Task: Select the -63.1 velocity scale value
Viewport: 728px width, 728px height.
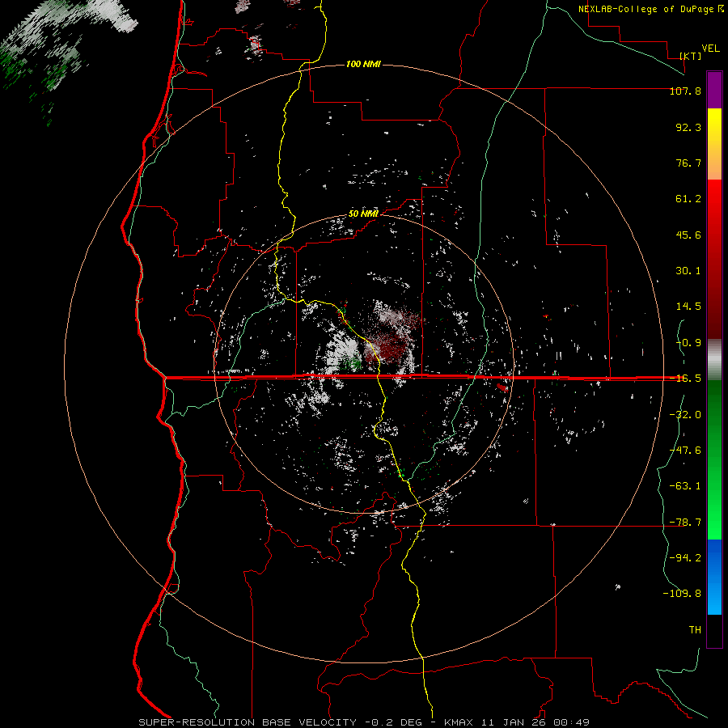Action: 685,486
